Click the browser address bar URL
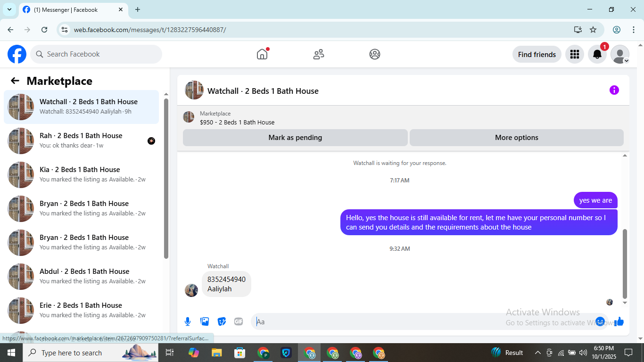Image resolution: width=644 pixels, height=362 pixels. pyautogui.click(x=150, y=30)
